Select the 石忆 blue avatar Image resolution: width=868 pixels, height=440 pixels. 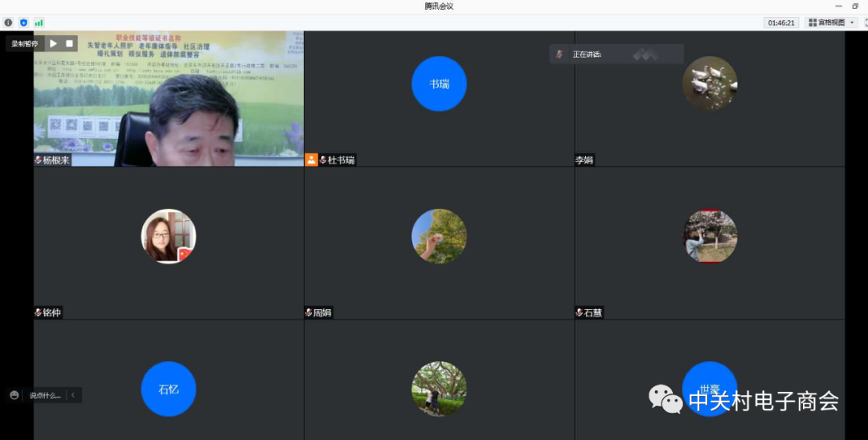pyautogui.click(x=169, y=389)
